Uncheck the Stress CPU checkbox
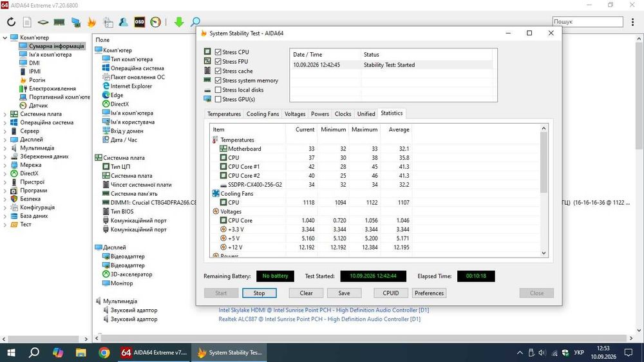644x362 pixels. [x=218, y=52]
